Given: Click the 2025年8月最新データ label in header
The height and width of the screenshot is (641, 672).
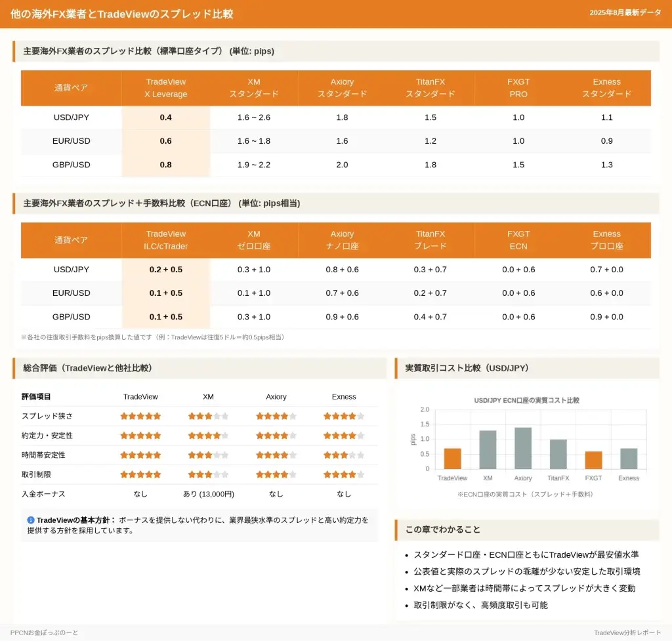Looking at the screenshot, I should pyautogui.click(x=625, y=12).
